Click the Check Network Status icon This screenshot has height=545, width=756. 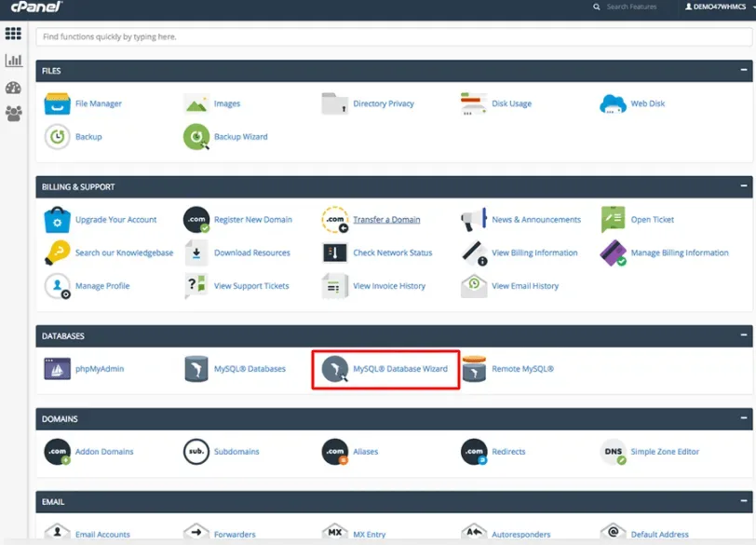pyautogui.click(x=334, y=252)
